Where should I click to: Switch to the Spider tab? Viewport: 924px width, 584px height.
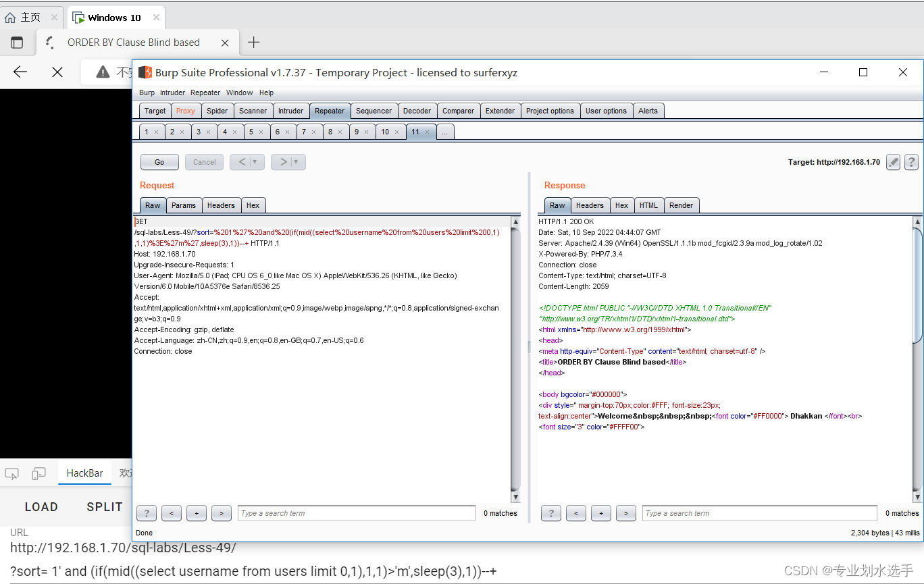pyautogui.click(x=217, y=111)
